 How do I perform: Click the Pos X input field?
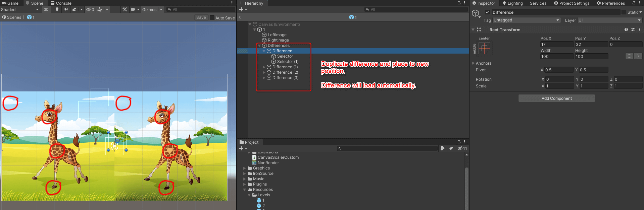(557, 44)
